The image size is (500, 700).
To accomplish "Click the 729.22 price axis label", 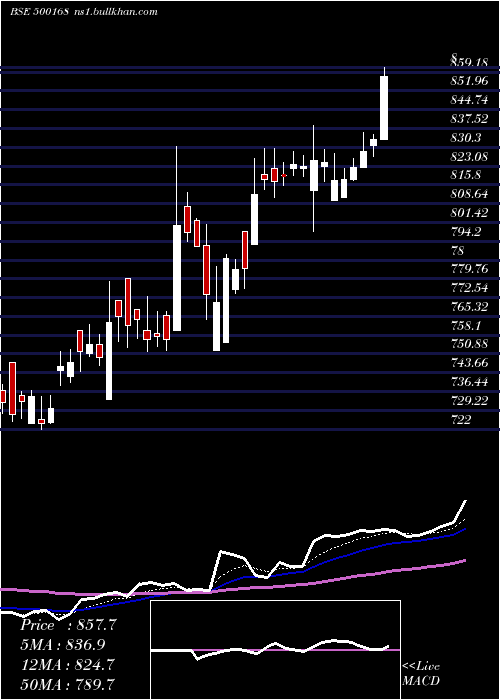I will tap(469, 400).
